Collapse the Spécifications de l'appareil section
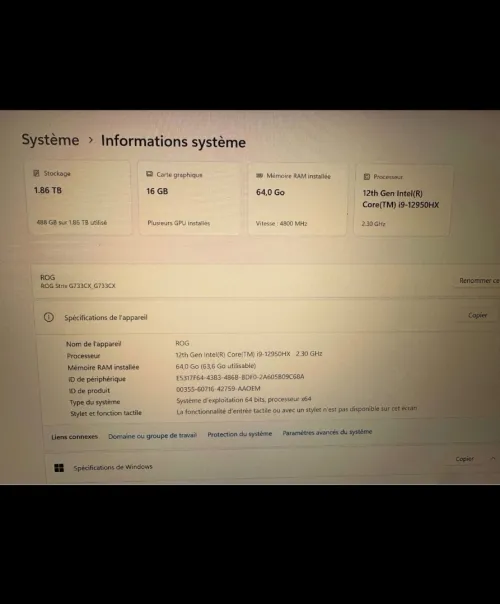 click(266, 317)
